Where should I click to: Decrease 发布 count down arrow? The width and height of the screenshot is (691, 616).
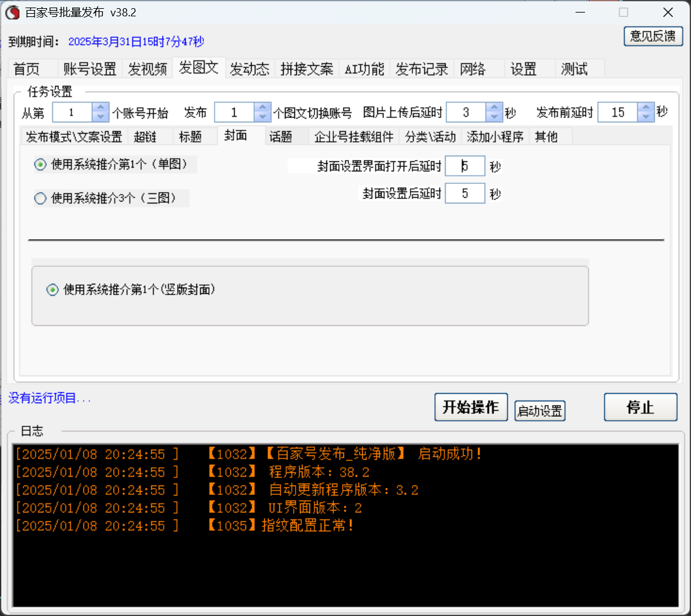(x=262, y=117)
